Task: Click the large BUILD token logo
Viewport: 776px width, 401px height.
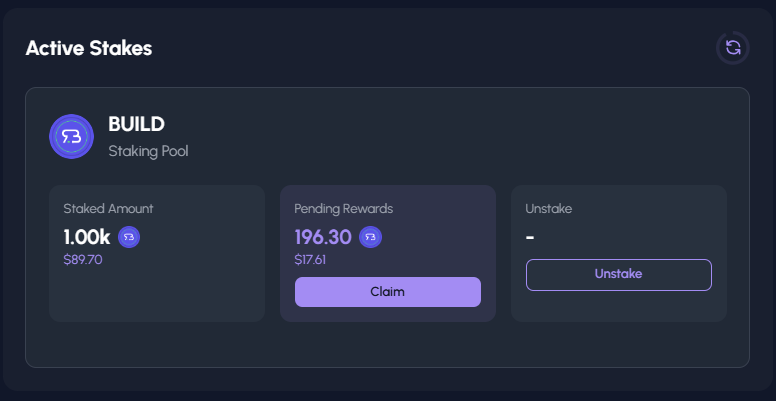Action: [x=71, y=137]
